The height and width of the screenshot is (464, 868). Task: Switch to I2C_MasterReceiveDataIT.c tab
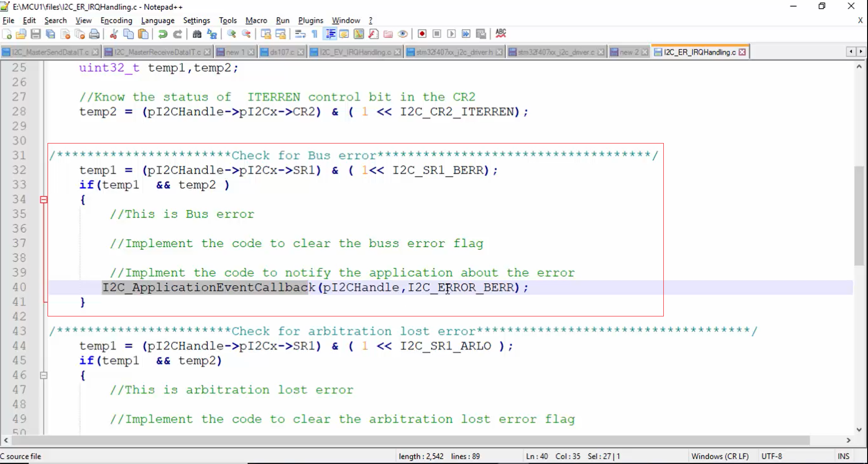pos(157,52)
